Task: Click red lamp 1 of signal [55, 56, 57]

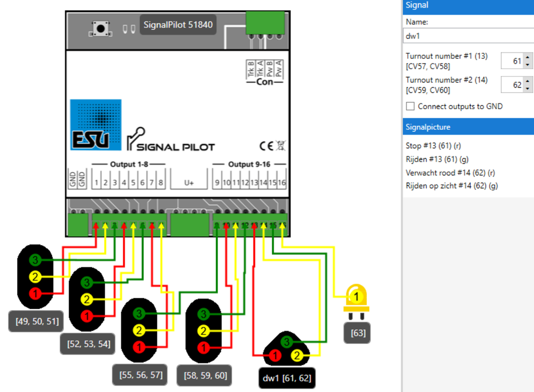Action: pyautogui.click(x=139, y=347)
